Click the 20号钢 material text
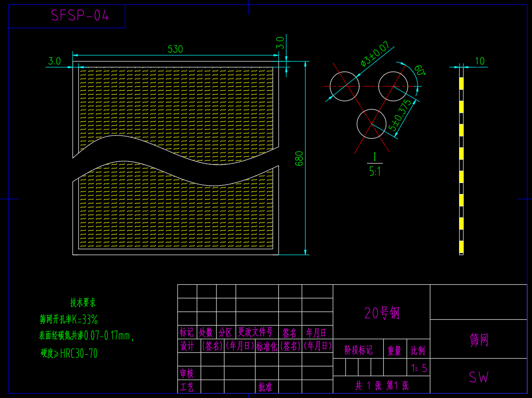This screenshot has height=398, width=532. (x=382, y=313)
